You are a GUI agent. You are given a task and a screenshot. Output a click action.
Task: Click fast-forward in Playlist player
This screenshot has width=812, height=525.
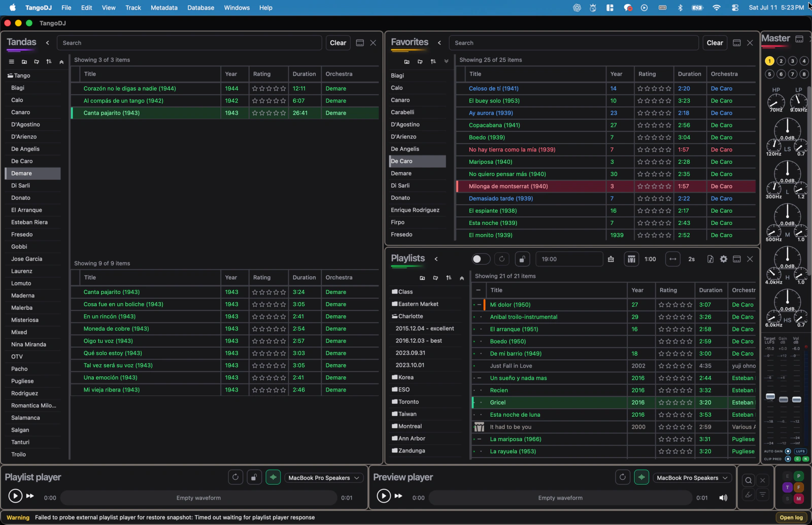[30, 496]
